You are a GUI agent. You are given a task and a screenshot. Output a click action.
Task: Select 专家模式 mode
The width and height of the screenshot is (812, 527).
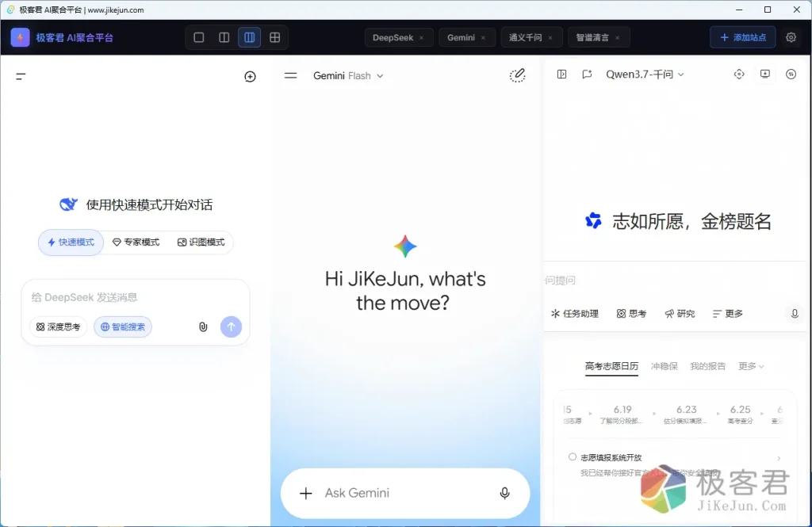tap(136, 242)
